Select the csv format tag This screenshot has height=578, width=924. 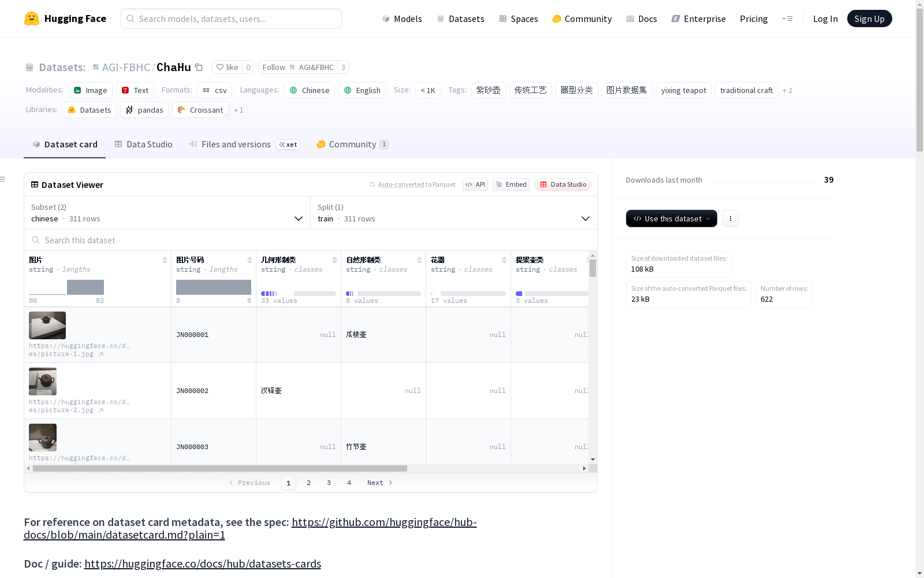click(214, 90)
